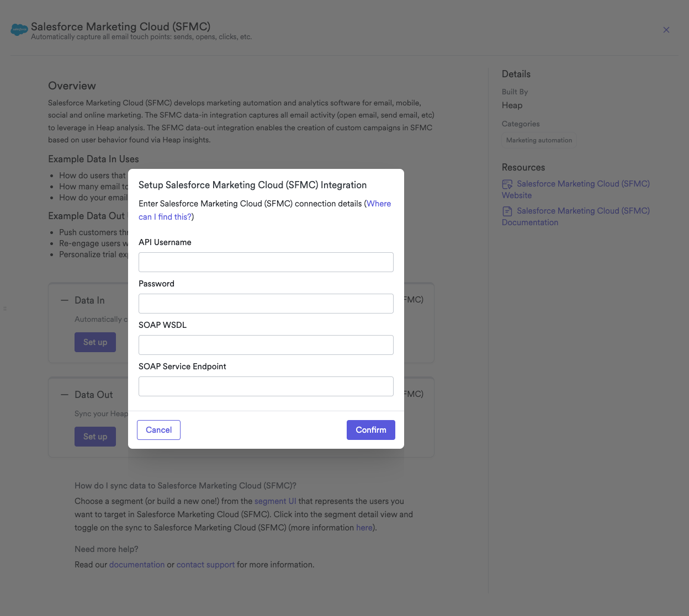Image resolution: width=689 pixels, height=616 pixels.
Task: Cancel the integration setup dialog
Action: [x=158, y=430]
